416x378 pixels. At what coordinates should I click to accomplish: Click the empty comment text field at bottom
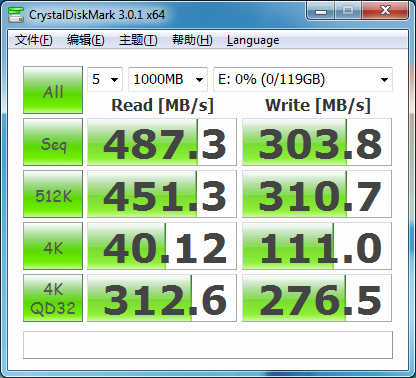coord(208,345)
